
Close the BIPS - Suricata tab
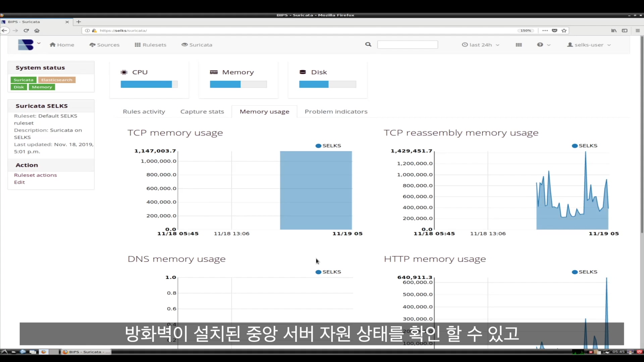67,22
